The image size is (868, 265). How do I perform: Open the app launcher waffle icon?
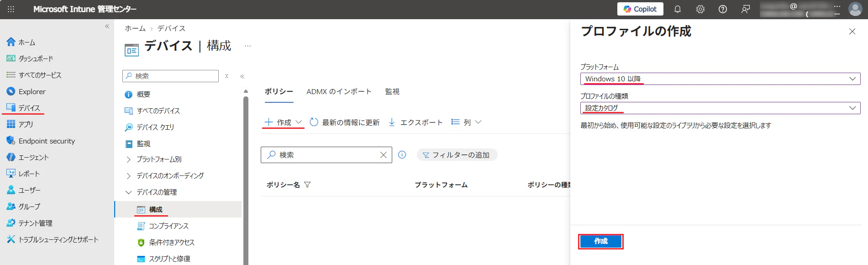click(11, 9)
